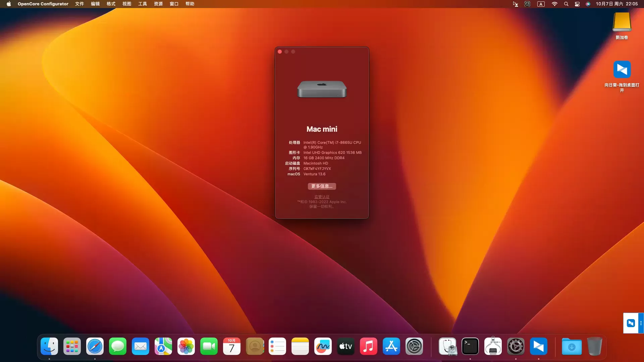644x362 pixels.
Task: Open Disk Utility in the Dock
Action: pos(447,347)
